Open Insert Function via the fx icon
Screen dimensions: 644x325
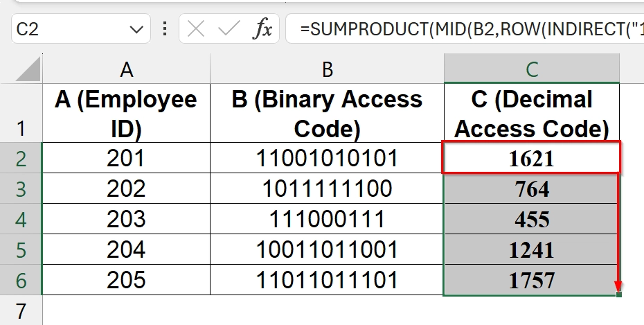(x=263, y=29)
